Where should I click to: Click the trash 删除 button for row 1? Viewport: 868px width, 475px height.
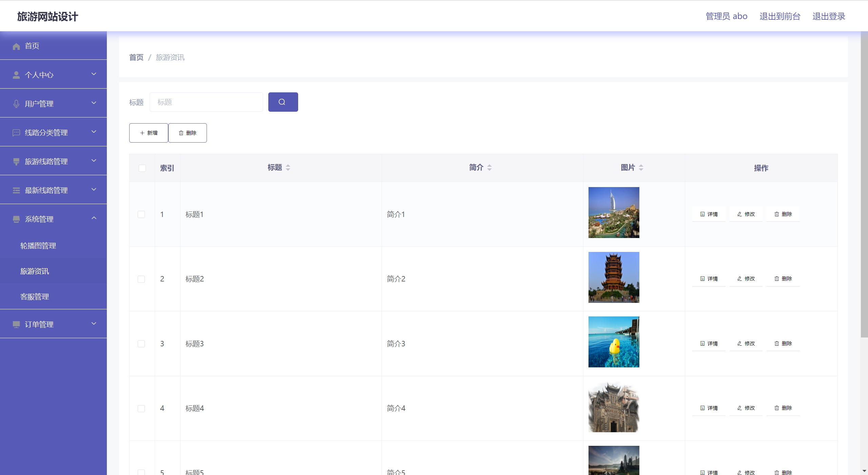(x=783, y=214)
